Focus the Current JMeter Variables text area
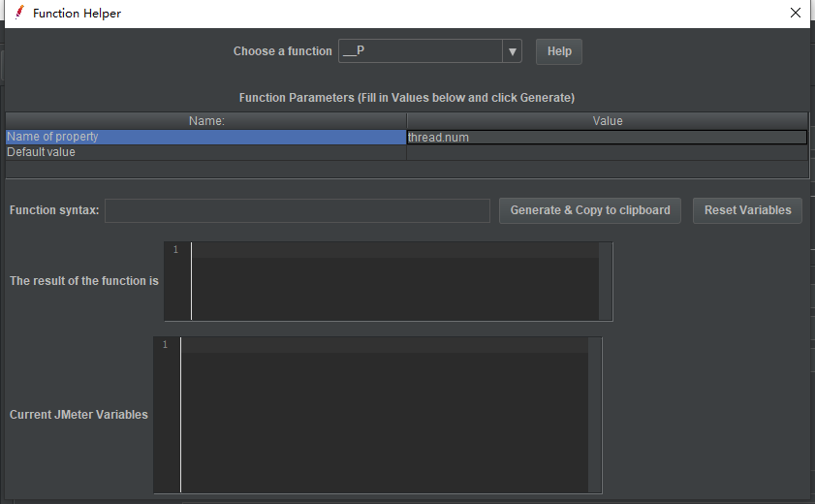 tap(385, 415)
